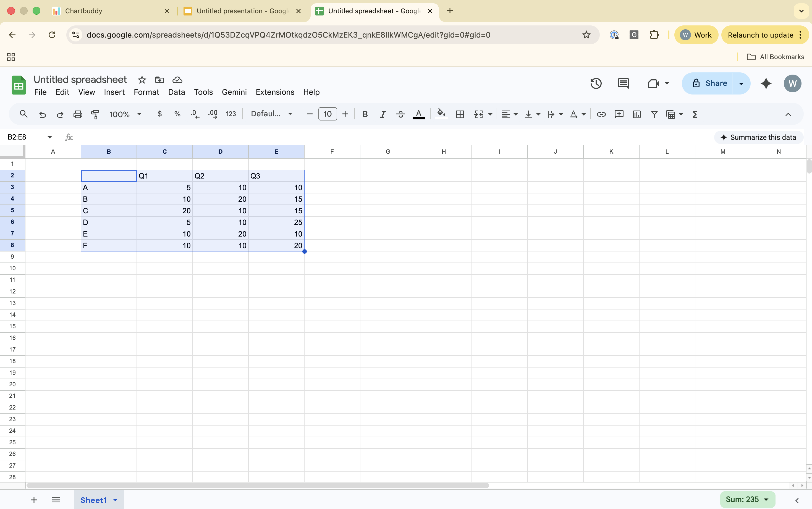Viewport: 812px width, 509px height.
Task: Insert a chart from the toolbar
Action: pyautogui.click(x=636, y=114)
